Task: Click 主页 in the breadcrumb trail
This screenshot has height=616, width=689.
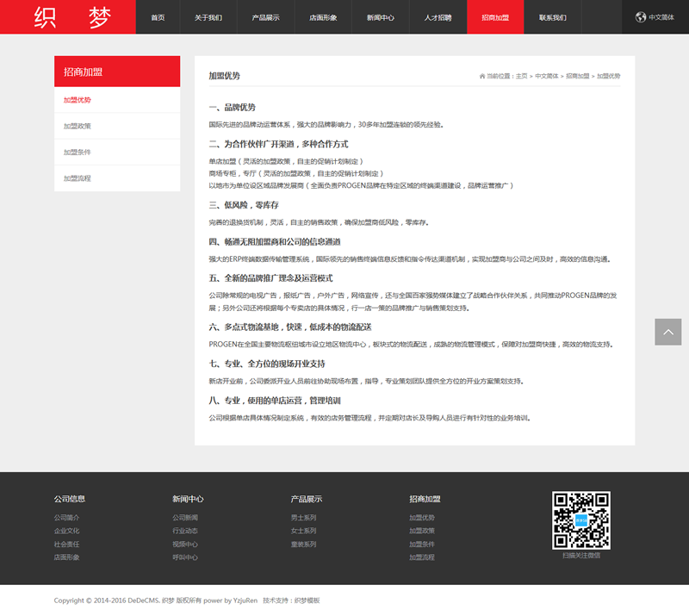Action: tap(521, 77)
